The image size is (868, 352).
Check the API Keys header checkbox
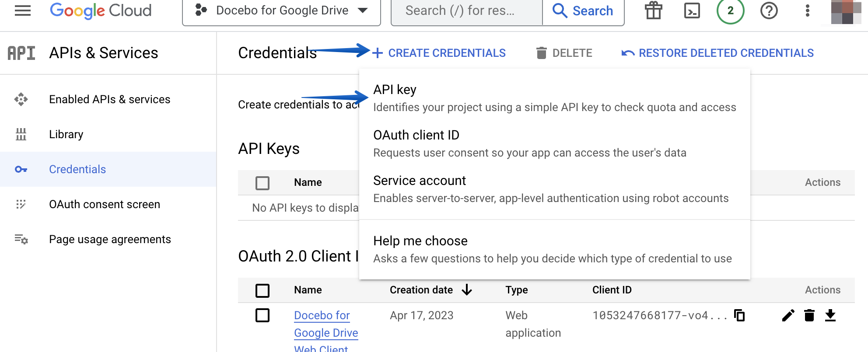(x=262, y=183)
